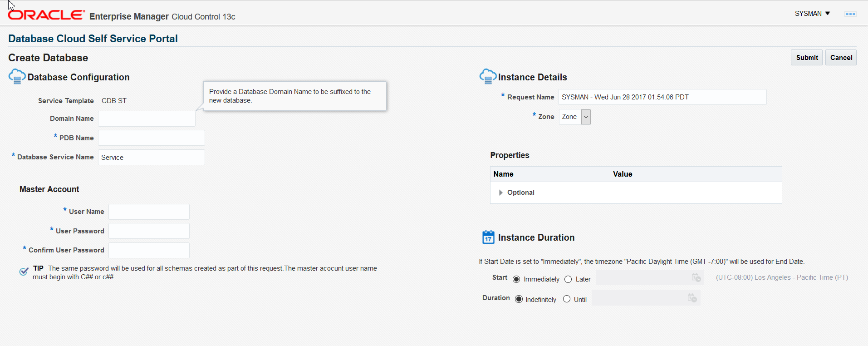The height and width of the screenshot is (346, 868).
Task: Click the Submit button
Action: point(807,58)
